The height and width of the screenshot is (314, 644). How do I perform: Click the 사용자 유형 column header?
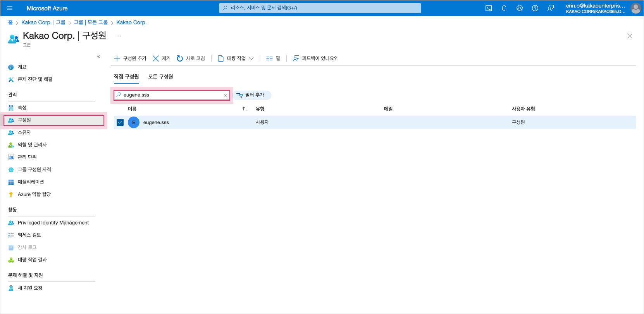(523, 109)
